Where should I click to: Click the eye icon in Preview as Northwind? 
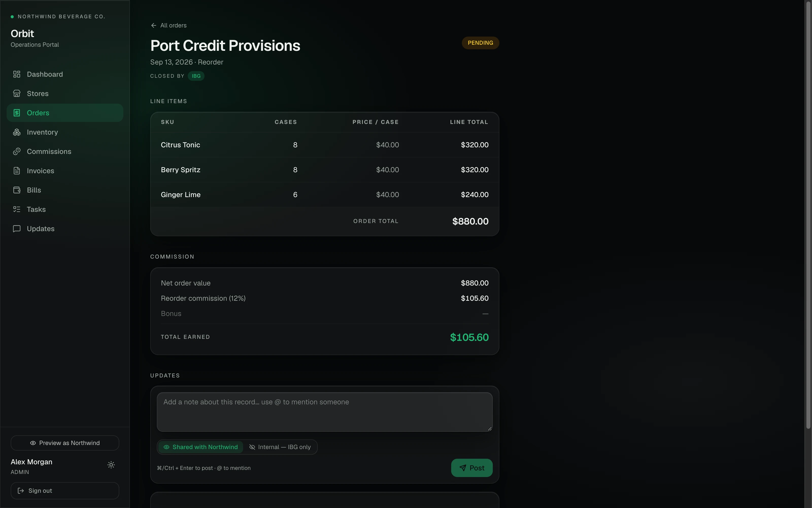pyautogui.click(x=33, y=443)
